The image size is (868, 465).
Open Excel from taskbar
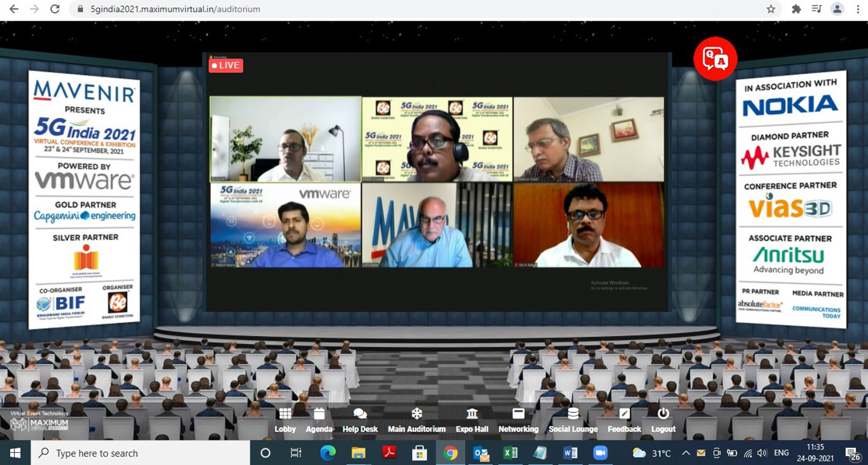click(511, 453)
